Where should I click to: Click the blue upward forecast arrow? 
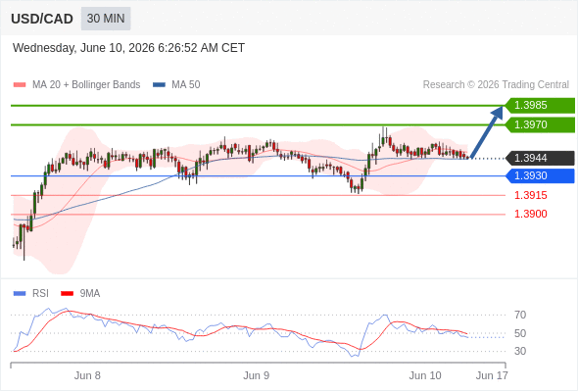[x=487, y=132]
